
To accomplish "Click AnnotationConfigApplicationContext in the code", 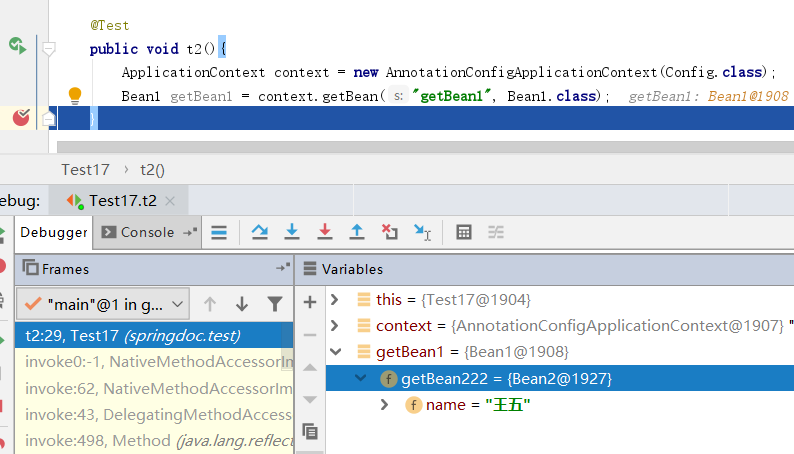I will point(521,72).
